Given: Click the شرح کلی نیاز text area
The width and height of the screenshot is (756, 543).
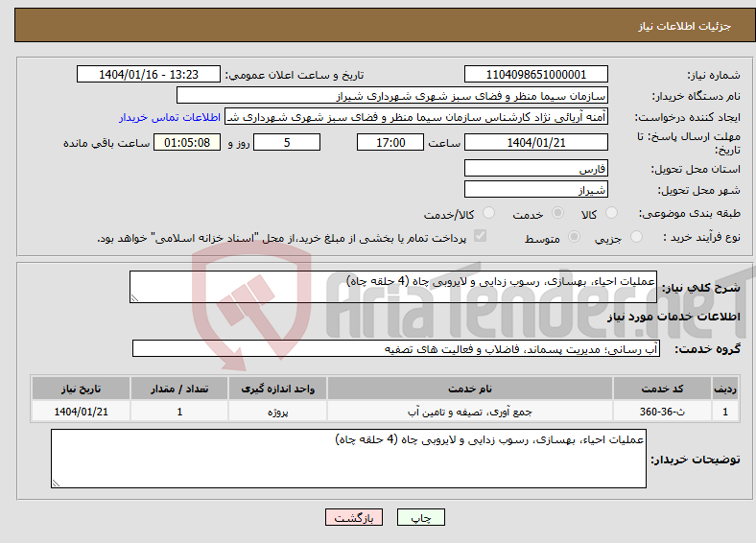Looking at the screenshot, I should pyautogui.click(x=393, y=287).
